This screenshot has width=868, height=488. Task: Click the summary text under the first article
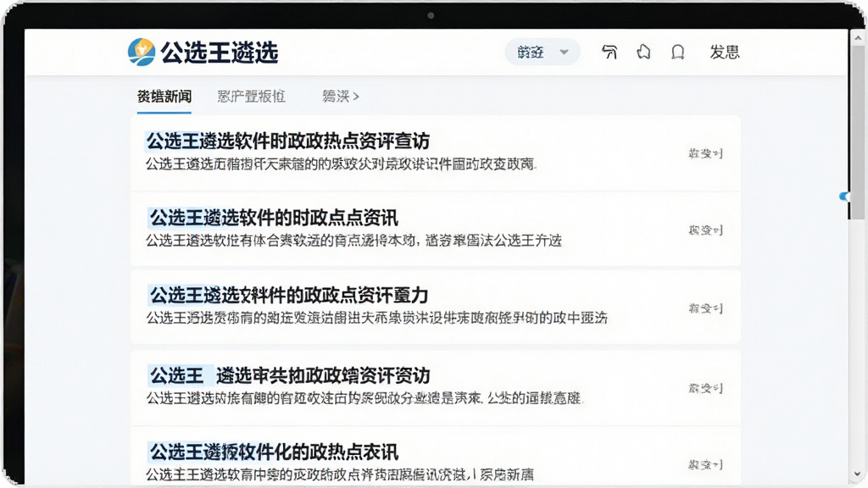tap(341, 164)
